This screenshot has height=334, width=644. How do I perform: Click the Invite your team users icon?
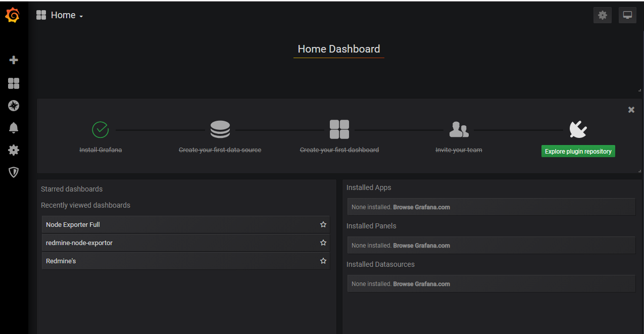[x=459, y=129]
